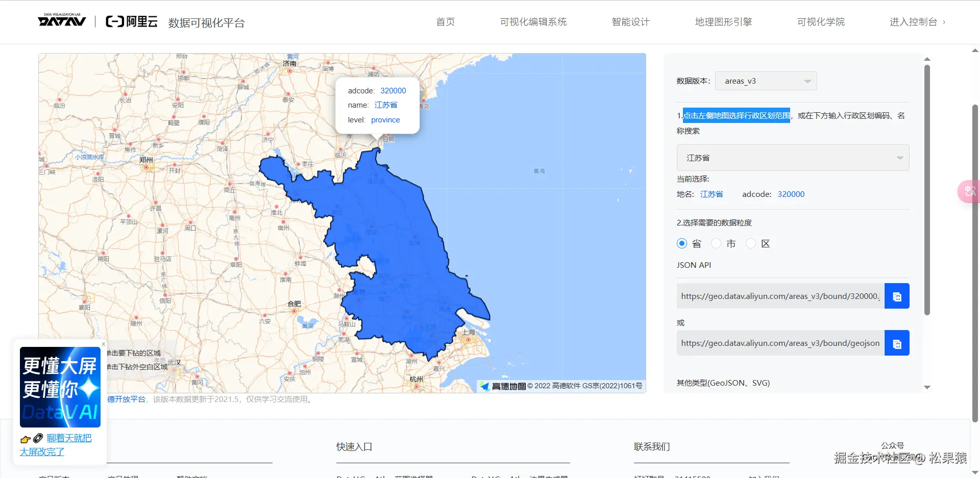Select the 省 granularity radio button
Image resolution: width=980 pixels, height=478 pixels.
682,243
